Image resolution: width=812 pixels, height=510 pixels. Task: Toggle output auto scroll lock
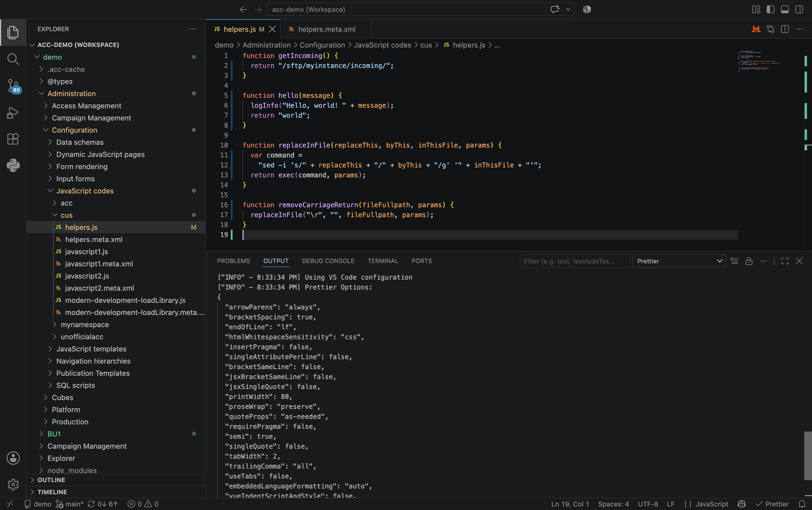[749, 261]
